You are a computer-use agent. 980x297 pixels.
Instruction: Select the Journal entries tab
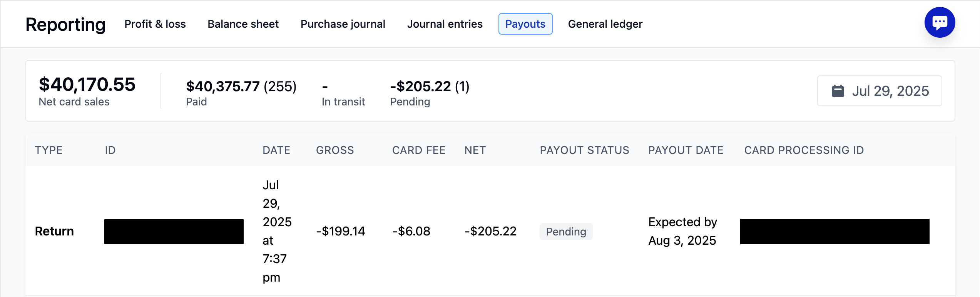(445, 24)
